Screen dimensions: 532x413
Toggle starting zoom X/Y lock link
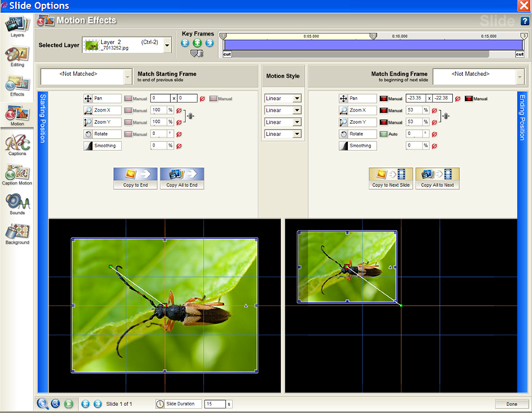tap(191, 116)
